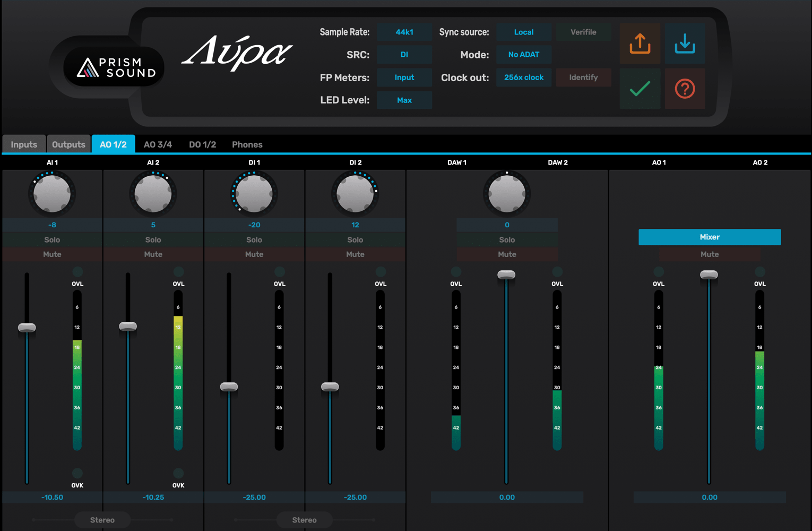Mute the DI 1 channel
812x531 pixels.
pyautogui.click(x=254, y=254)
